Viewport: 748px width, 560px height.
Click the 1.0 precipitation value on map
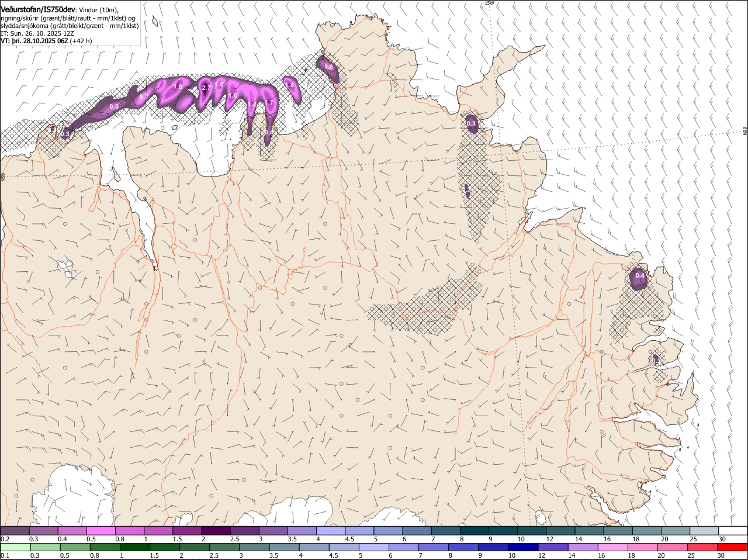pos(219,84)
